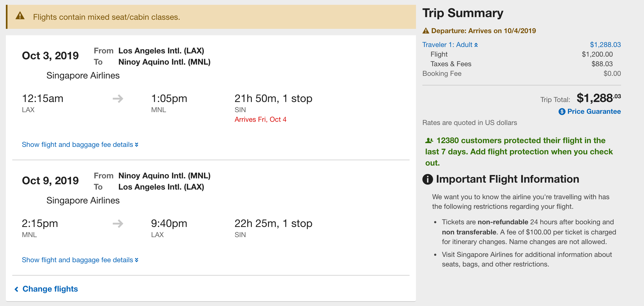Click the Important Flight Information info icon

click(x=427, y=179)
